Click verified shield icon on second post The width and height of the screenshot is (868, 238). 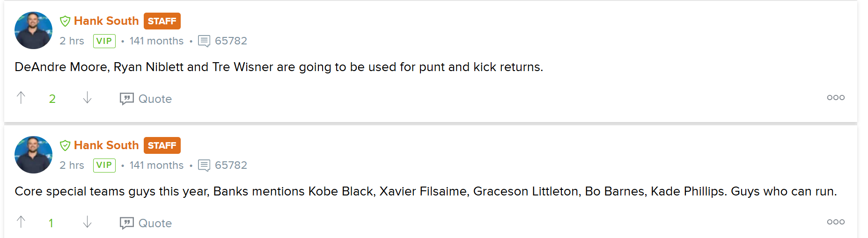[x=65, y=145]
